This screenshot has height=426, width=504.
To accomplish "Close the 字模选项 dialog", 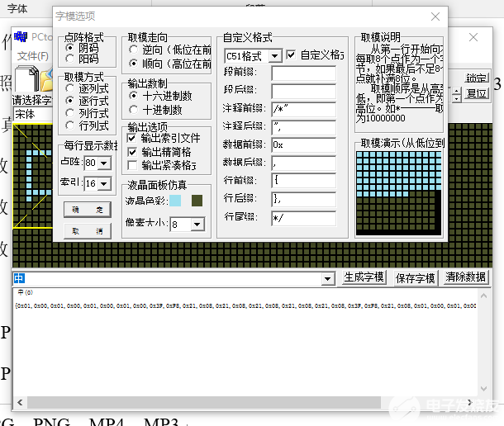I will pyautogui.click(x=435, y=17).
